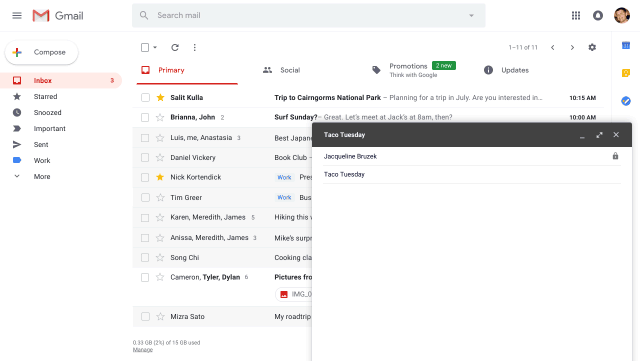Click the Search mail field
Image resolution: width=640 pixels, height=361 pixels.
pyautogui.click(x=309, y=16)
